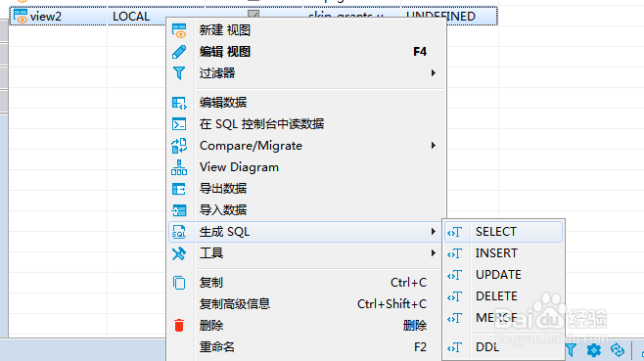Choose 删除 menu entry
Viewport: 644px width, 361px height.
click(x=306, y=326)
